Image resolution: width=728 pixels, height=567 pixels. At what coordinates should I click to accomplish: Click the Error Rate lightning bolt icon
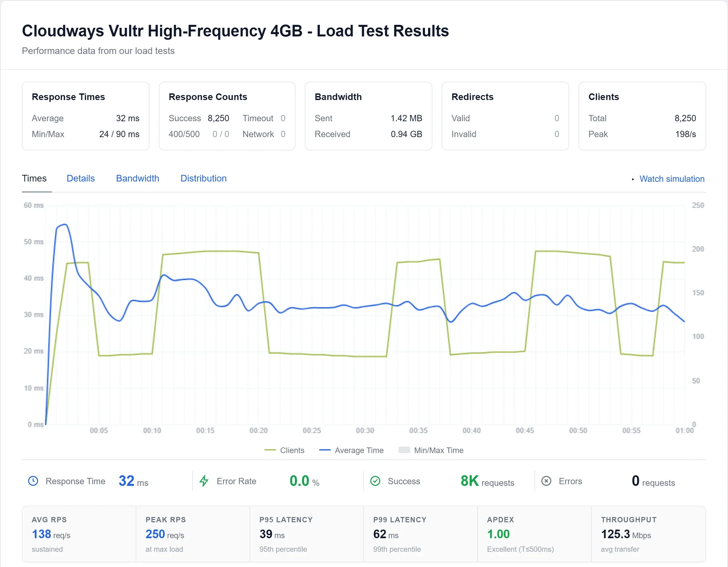coord(204,481)
